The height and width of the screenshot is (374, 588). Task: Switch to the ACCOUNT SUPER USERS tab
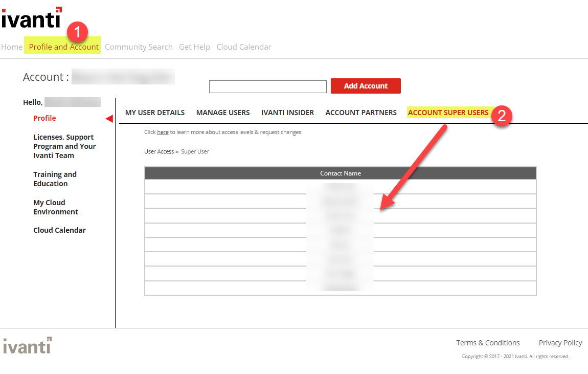tap(447, 112)
